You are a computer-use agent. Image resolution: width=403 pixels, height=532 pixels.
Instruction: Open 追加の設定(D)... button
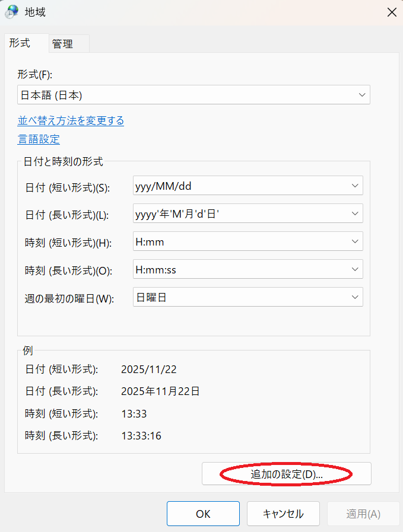[x=286, y=474]
